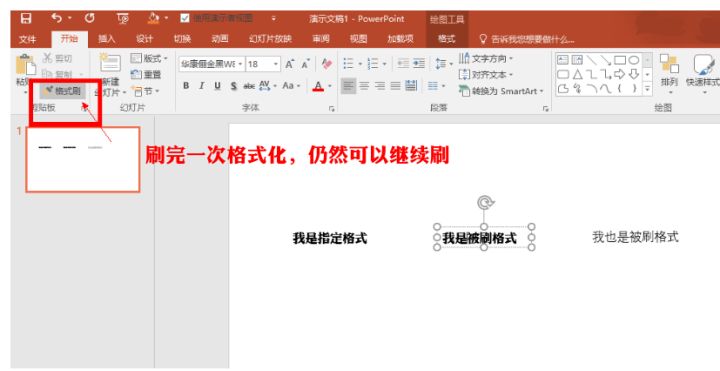Expand the shapes gallery more arrow

point(647,89)
